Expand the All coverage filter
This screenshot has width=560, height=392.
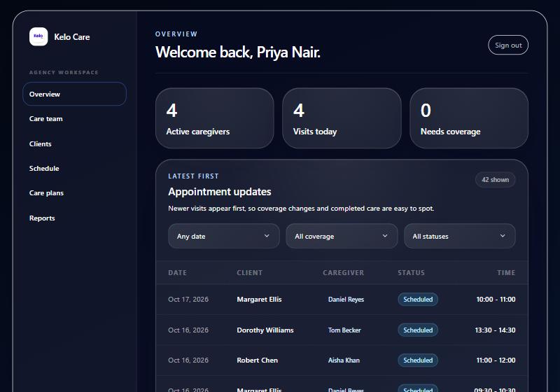342,236
